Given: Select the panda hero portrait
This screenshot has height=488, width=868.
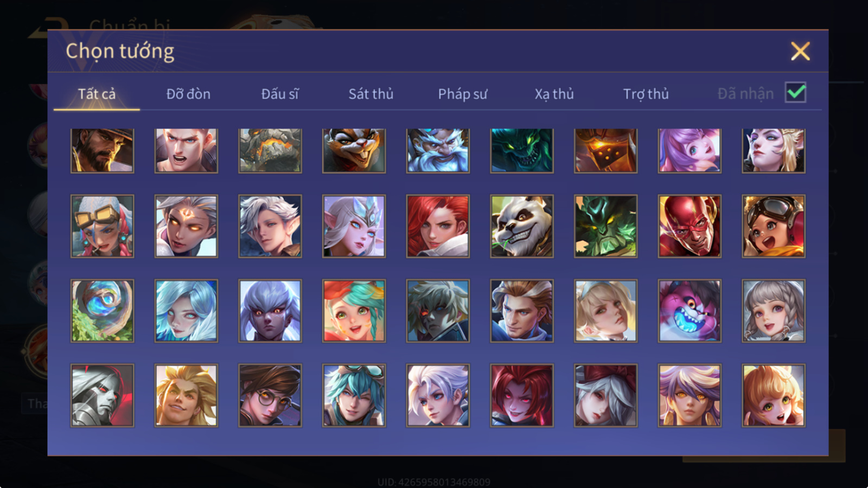Looking at the screenshot, I should pos(522,226).
